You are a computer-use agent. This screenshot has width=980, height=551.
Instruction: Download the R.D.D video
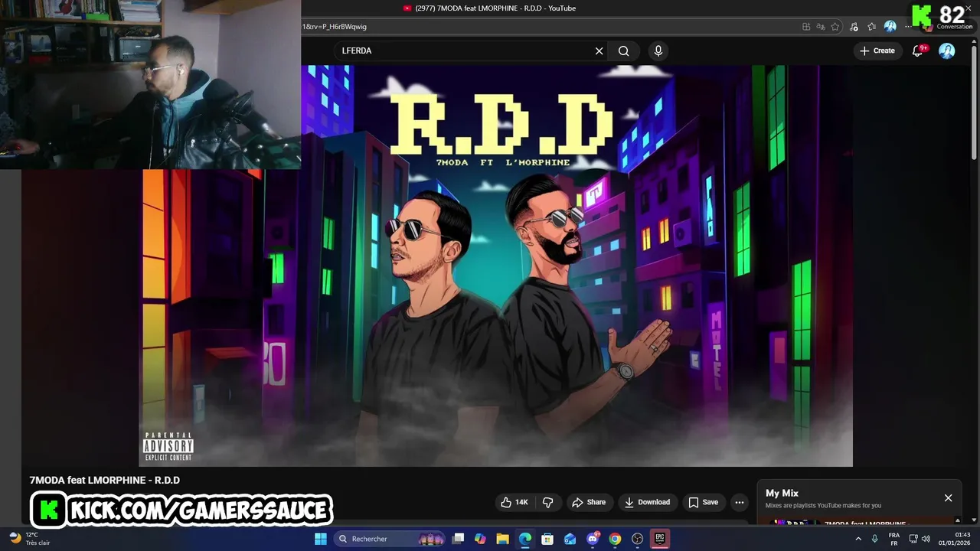(647, 502)
